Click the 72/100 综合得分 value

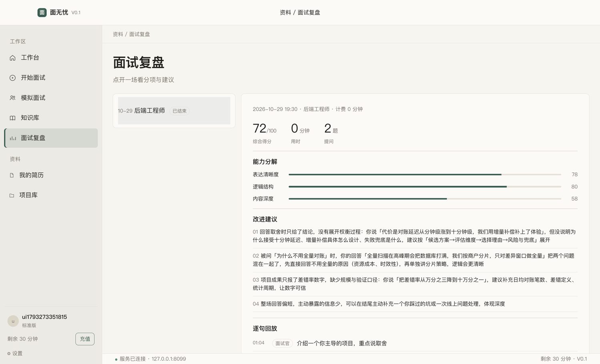tap(264, 129)
